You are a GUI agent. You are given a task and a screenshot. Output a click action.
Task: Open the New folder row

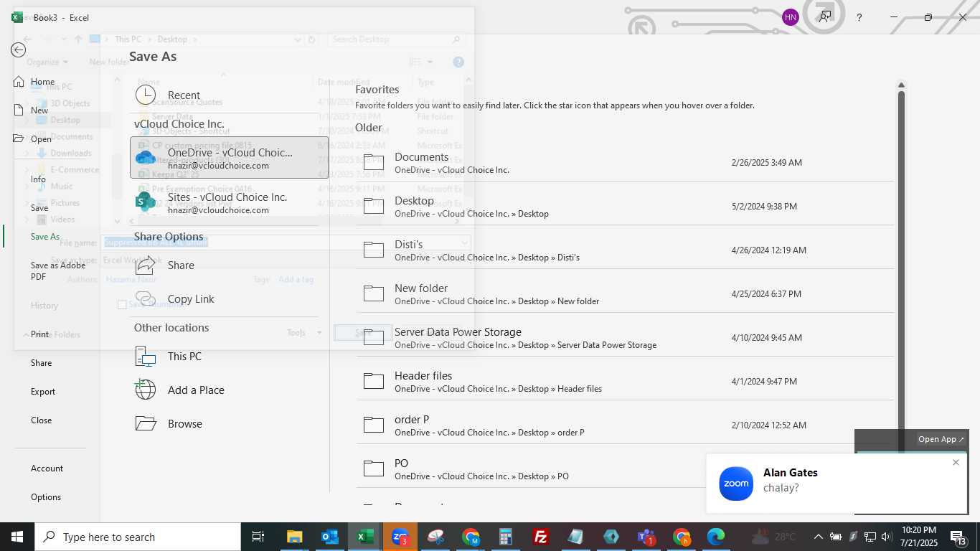[x=625, y=293]
